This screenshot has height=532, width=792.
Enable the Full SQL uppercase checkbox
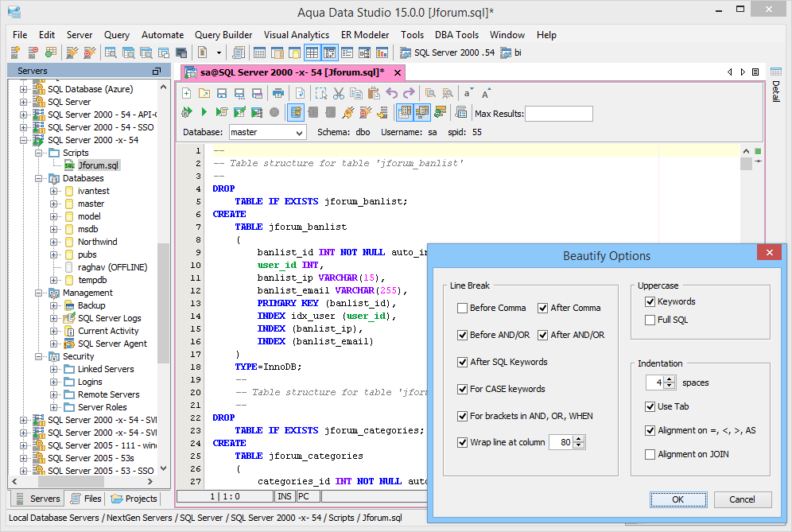650,320
